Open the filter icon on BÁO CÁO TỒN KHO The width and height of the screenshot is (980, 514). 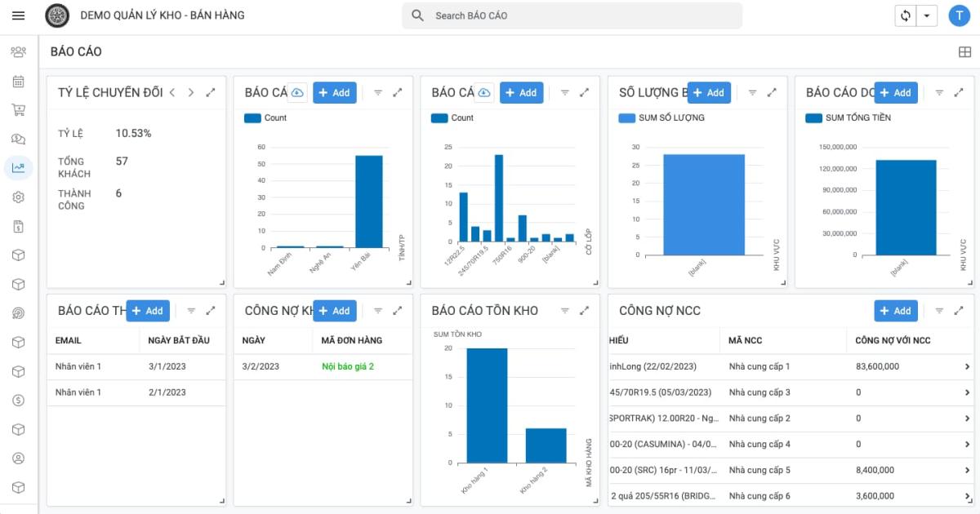[x=564, y=310]
